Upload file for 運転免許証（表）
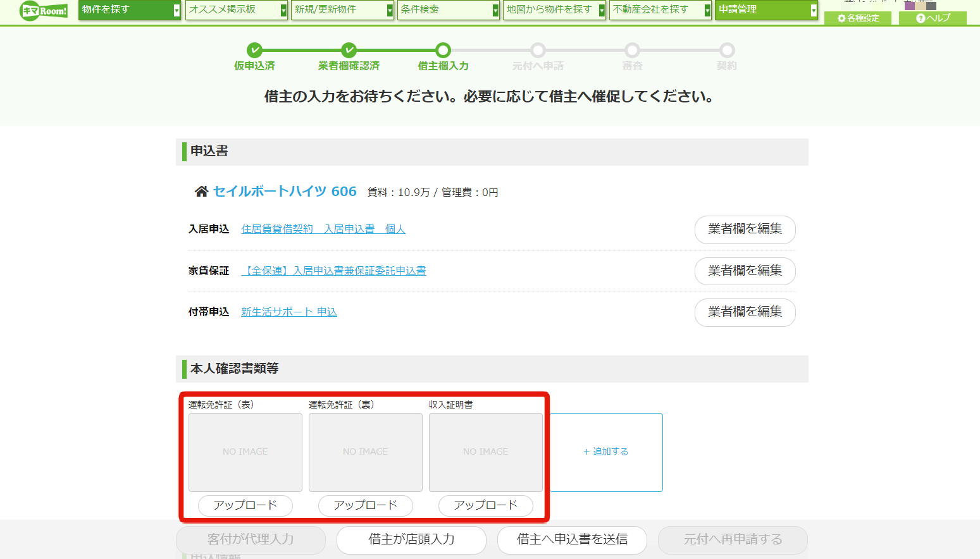 (245, 505)
